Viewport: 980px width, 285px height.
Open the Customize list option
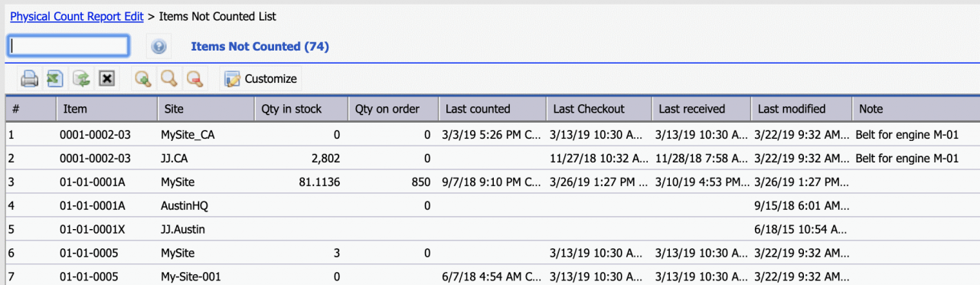pos(260,78)
